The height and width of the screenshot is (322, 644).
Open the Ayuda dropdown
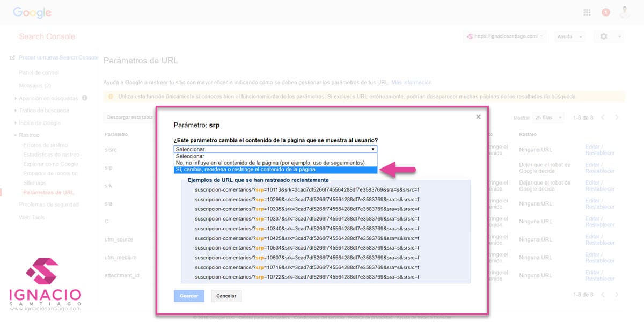(x=569, y=36)
